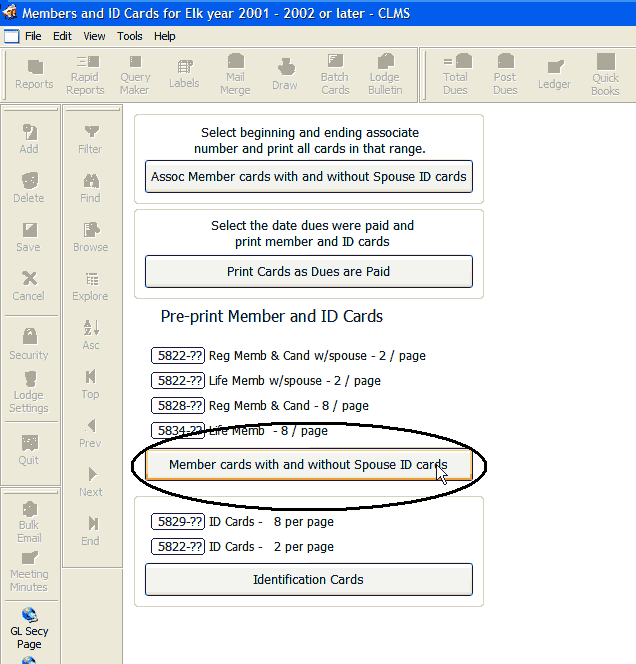Click the Lodge Settings sidebar icon
This screenshot has height=664, width=636.
(x=29, y=392)
